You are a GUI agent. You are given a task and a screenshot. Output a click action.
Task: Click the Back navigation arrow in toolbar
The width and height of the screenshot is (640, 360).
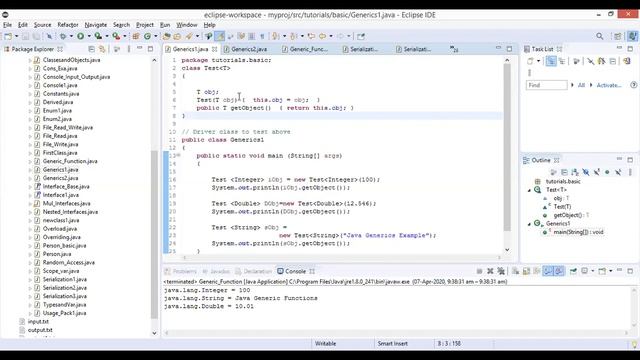[322, 36]
